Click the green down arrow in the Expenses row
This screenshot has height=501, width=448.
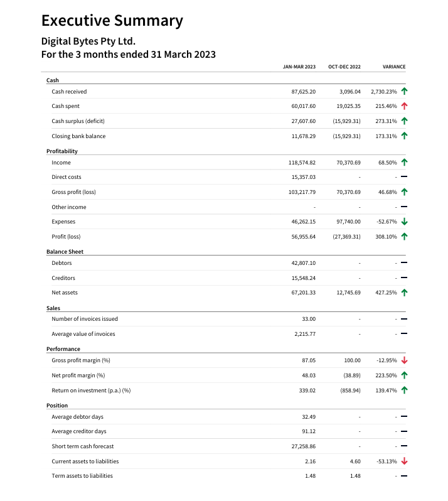click(x=404, y=222)
